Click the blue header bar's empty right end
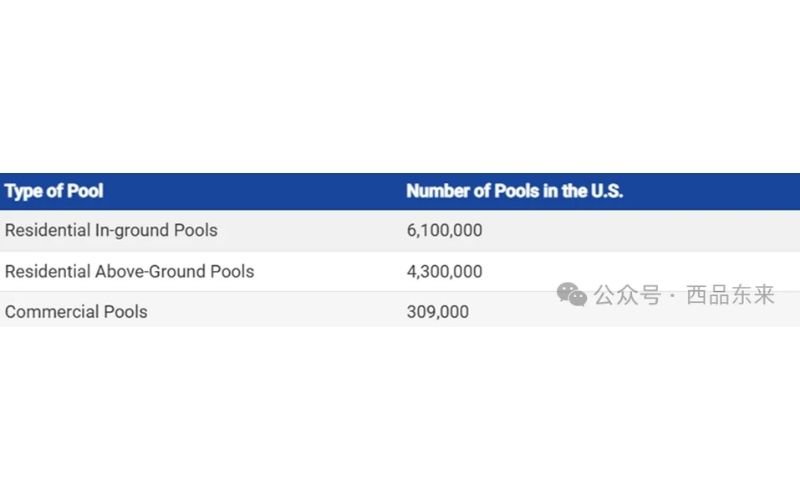The height and width of the screenshot is (500, 800). (714, 191)
